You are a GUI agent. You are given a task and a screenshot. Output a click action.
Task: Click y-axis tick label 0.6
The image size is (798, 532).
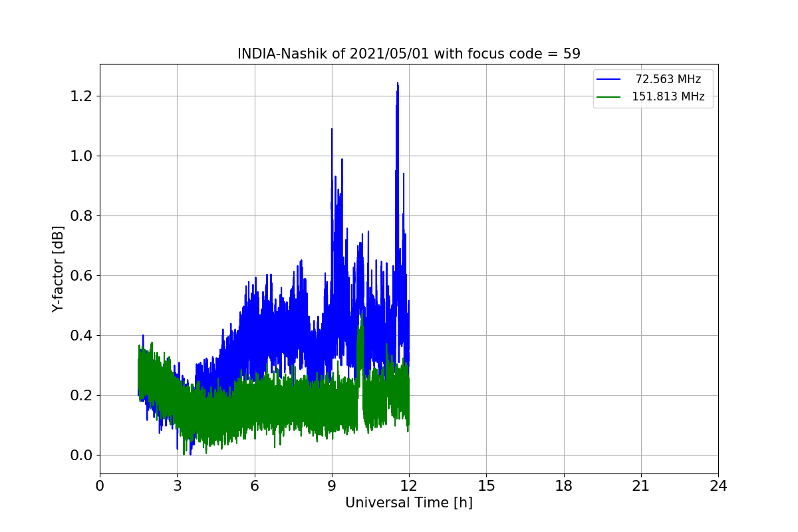[x=82, y=276]
